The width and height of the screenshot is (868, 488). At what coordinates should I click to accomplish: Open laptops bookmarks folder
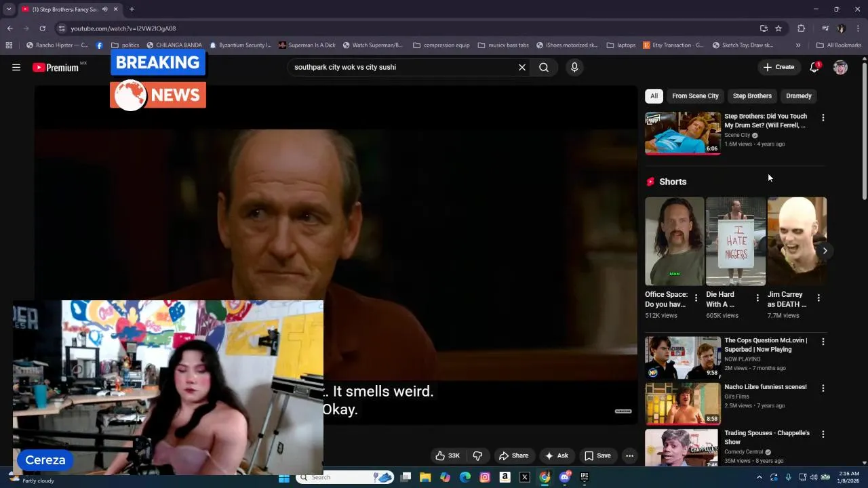pos(621,45)
